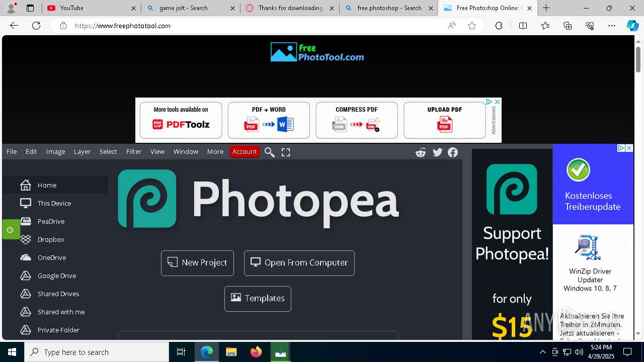Click Support Photopea ad banner
The width and height of the screenshot is (644, 362).
512,244
